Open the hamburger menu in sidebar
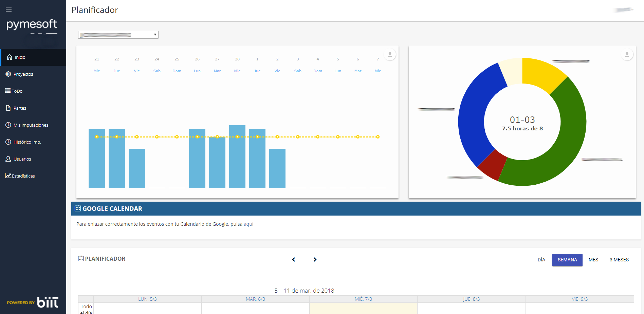 [8, 10]
